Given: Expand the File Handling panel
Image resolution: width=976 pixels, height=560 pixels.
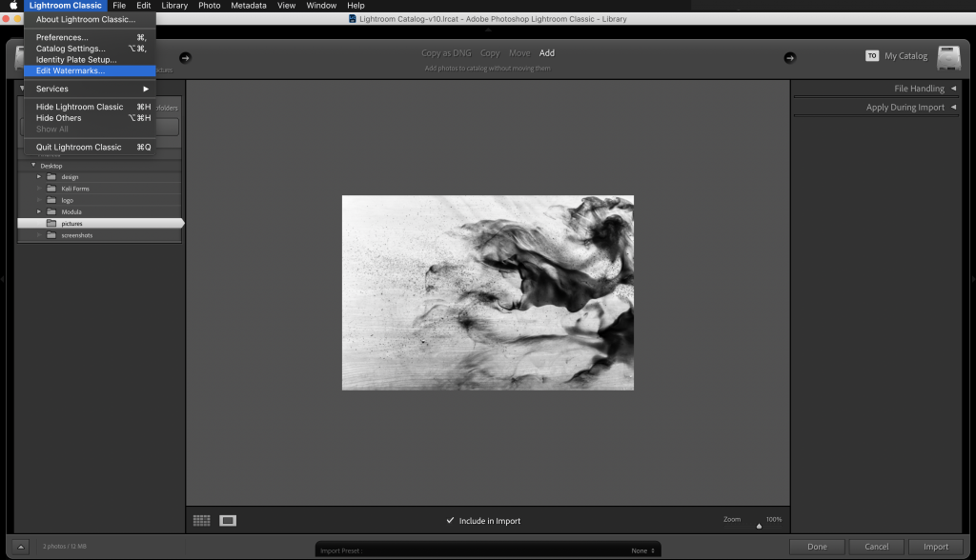Looking at the screenshot, I should 953,89.
